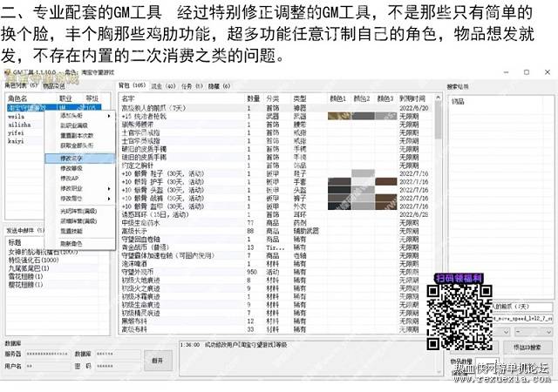
Task: Click the QR code image
Action: point(459,318)
